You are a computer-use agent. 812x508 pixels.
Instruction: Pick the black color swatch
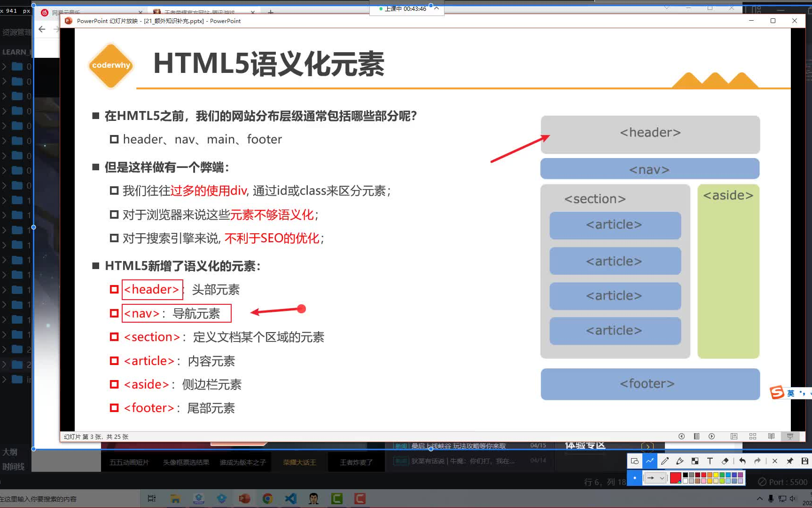pos(686,475)
